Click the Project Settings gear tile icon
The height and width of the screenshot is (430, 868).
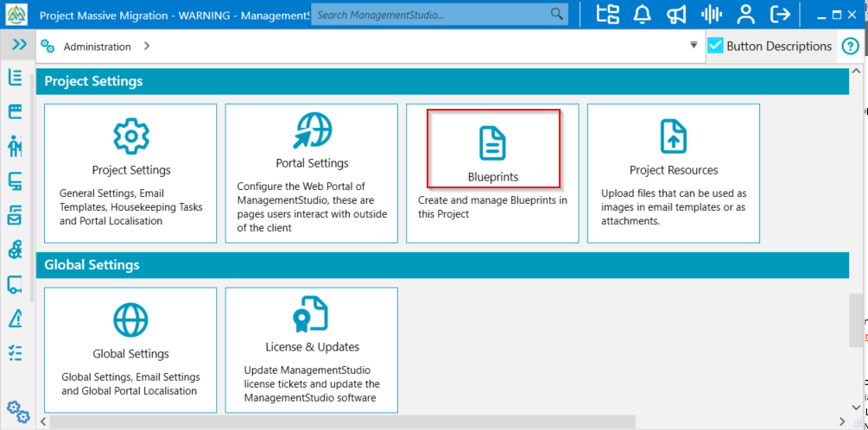[x=130, y=136]
